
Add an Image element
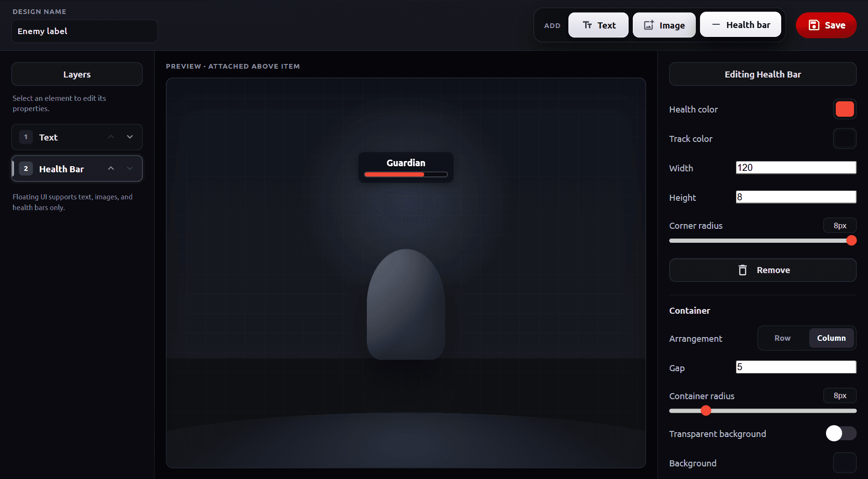[664, 25]
